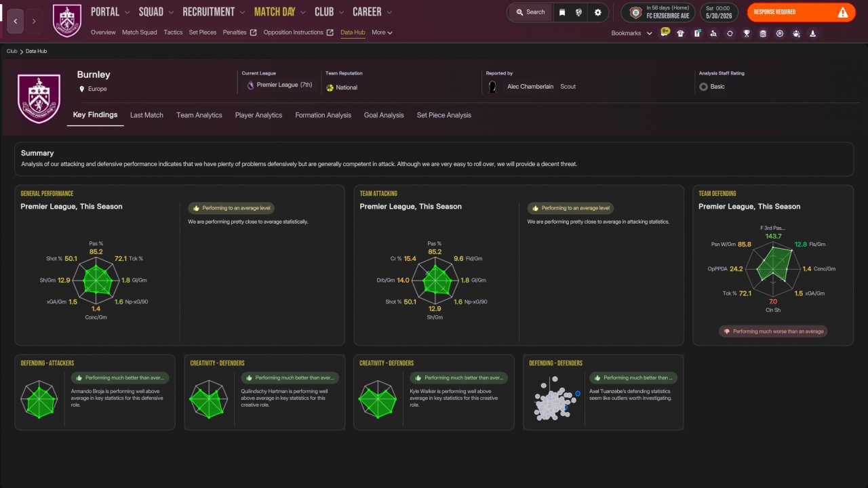Click the Club breadcrumb link
Image resolution: width=868 pixels, height=488 pixels.
coord(12,52)
